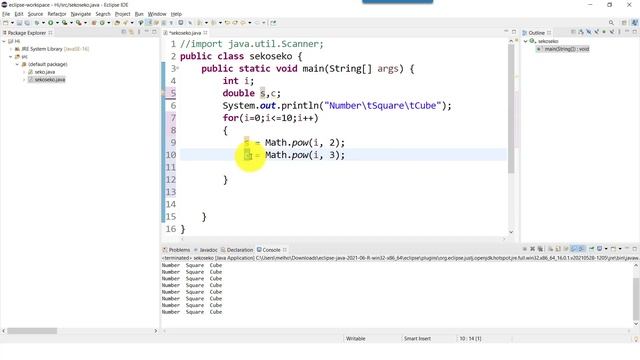Click Remove All Terminated Launches in Console

(x=540, y=249)
